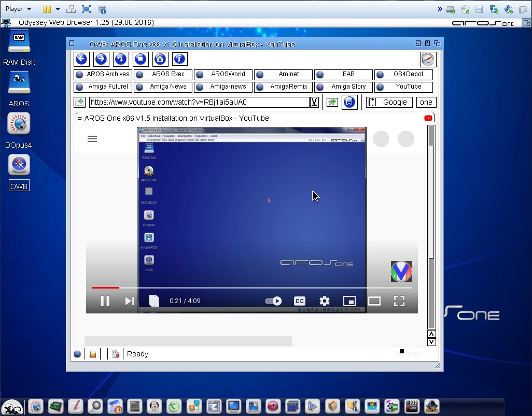Viewport: 532px width, 416px height.
Task: Toggle closed captions (CC) on video
Action: [299, 301]
